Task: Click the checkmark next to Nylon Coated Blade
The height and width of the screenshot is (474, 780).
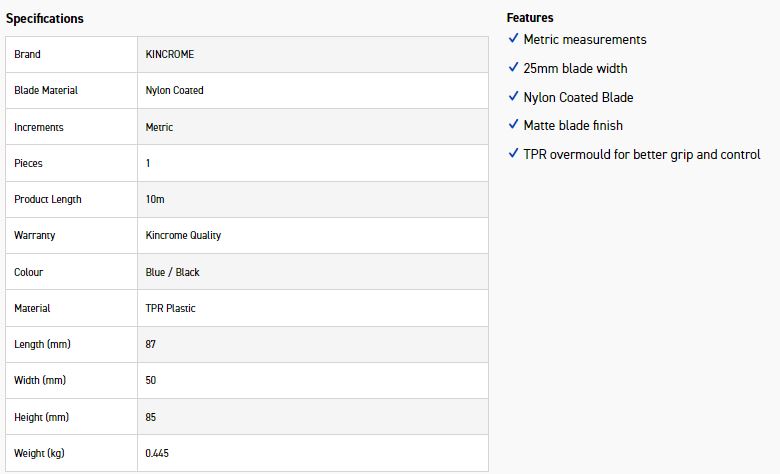Action: [513, 97]
